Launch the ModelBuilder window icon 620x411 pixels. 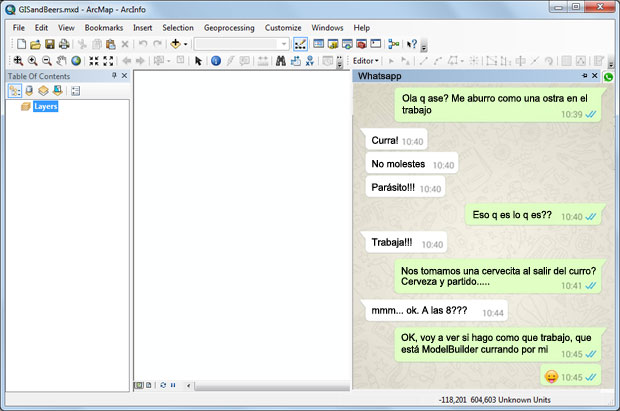click(393, 44)
